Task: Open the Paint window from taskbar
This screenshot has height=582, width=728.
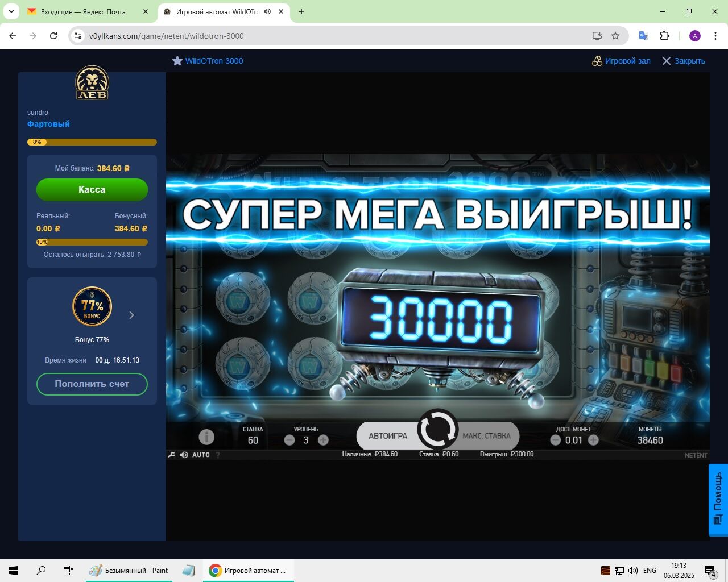Action: tap(130, 571)
